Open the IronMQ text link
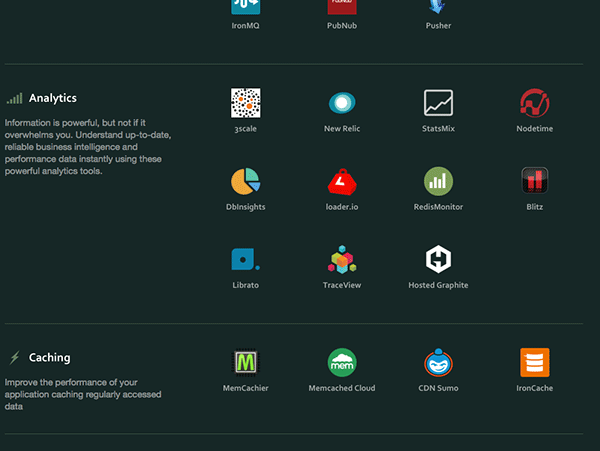This screenshot has width=600, height=451. [x=245, y=26]
